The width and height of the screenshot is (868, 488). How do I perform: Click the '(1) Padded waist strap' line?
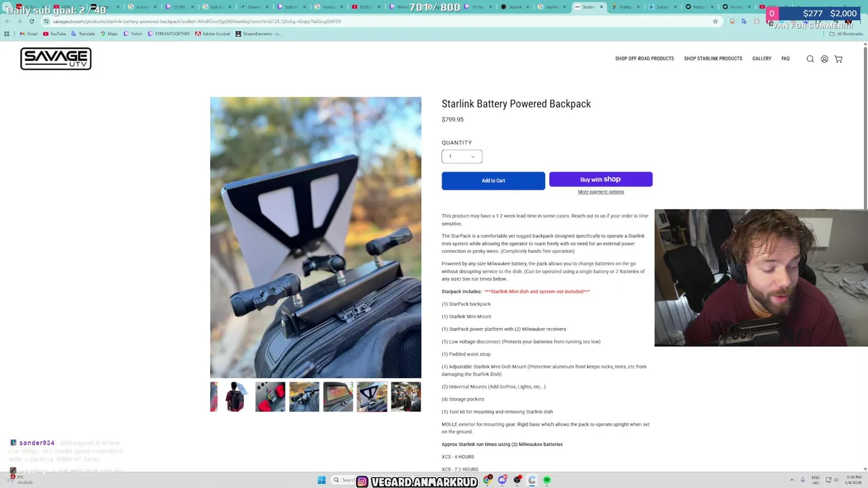466,354
